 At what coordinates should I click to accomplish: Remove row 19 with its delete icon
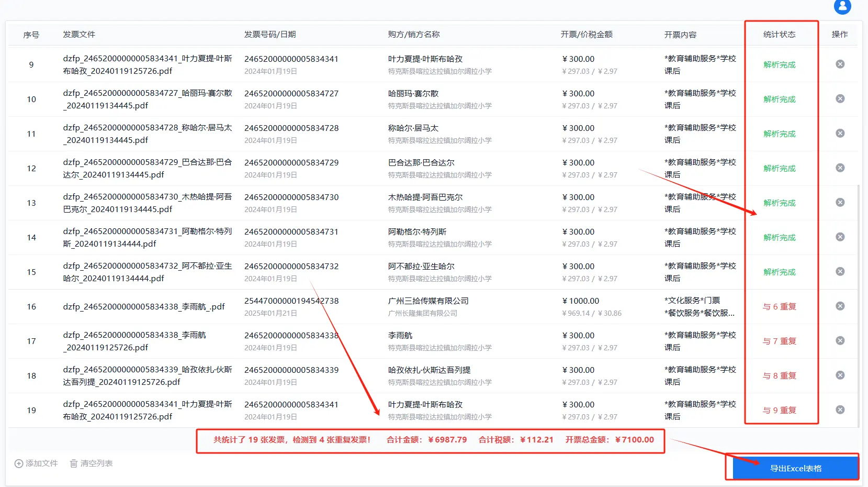(840, 410)
